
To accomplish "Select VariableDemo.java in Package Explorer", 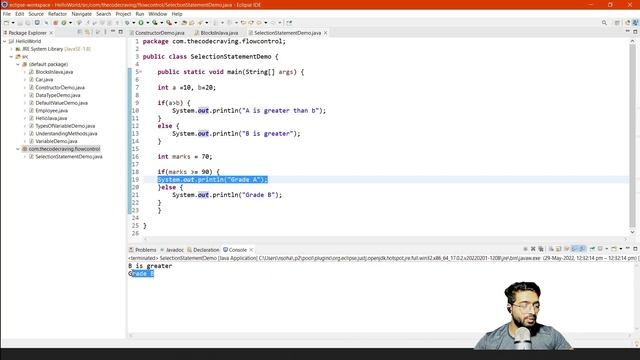I will 56,141.
